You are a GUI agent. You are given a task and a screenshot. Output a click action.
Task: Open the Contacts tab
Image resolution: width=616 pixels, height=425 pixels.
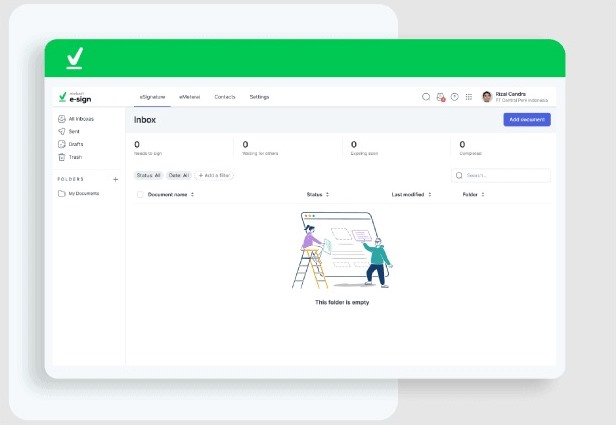pyautogui.click(x=225, y=97)
